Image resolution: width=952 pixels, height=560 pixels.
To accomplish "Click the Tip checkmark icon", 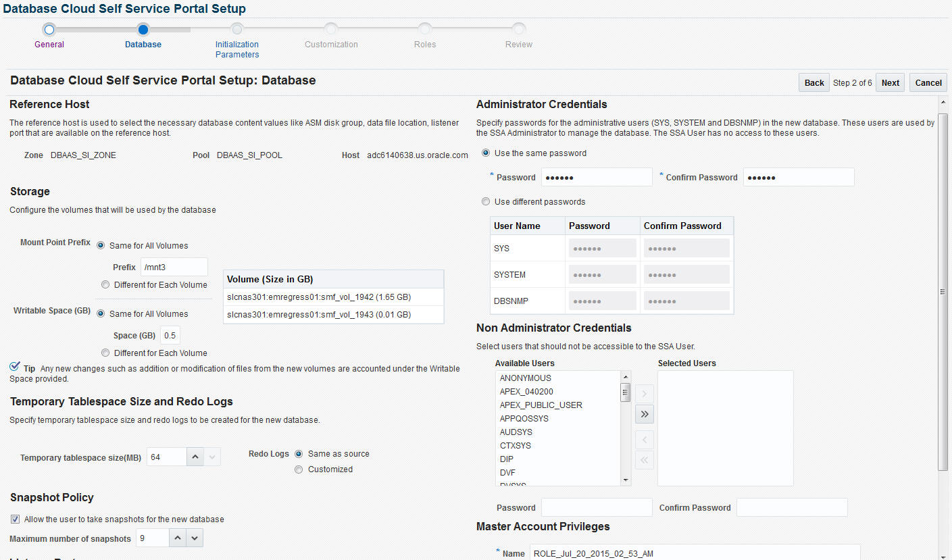I will (x=15, y=367).
